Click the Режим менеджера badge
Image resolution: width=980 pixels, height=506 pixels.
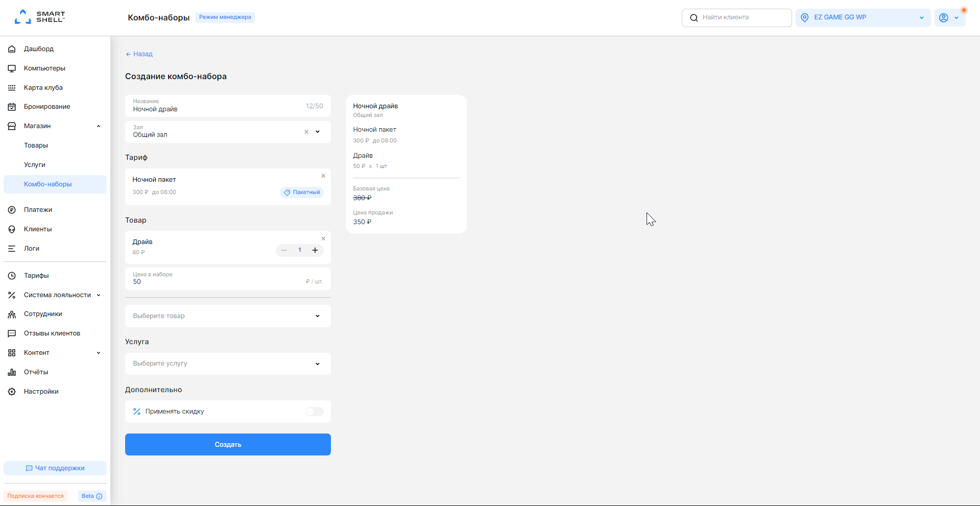click(225, 17)
